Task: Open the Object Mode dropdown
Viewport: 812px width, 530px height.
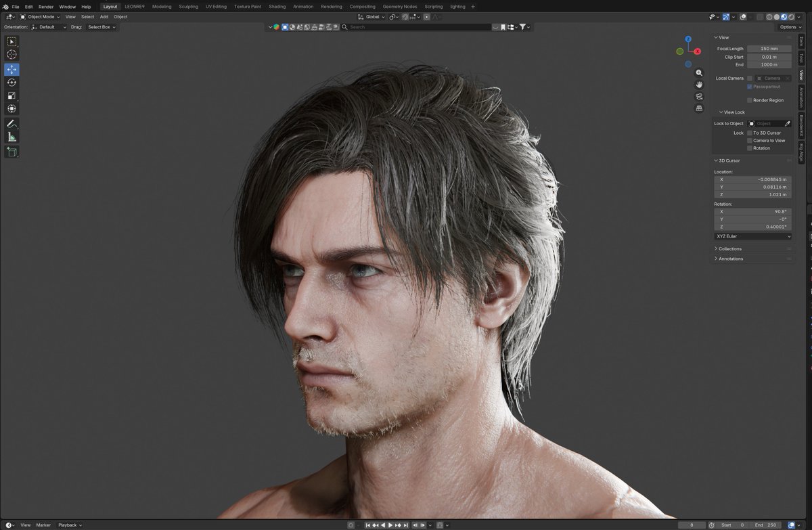Action: pyautogui.click(x=40, y=16)
